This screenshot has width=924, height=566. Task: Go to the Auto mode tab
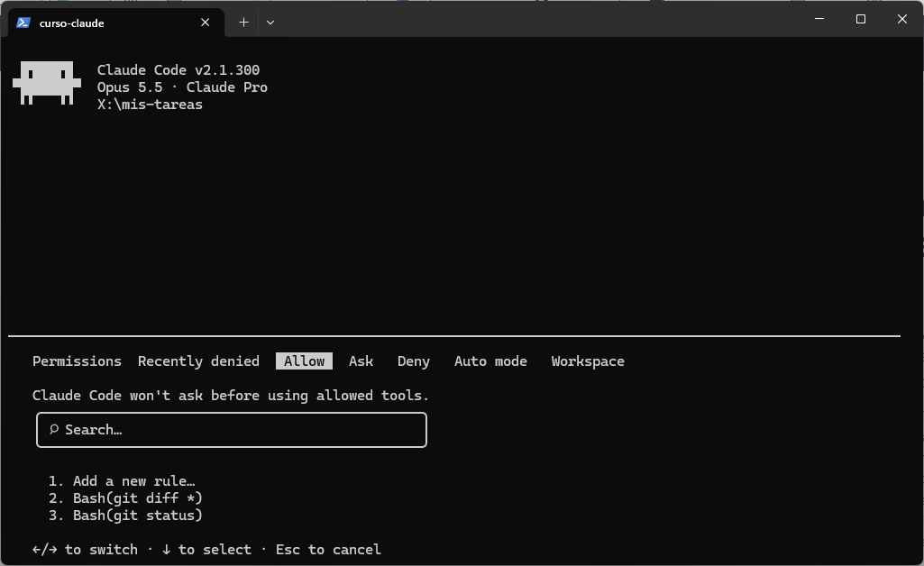pyautogui.click(x=490, y=361)
